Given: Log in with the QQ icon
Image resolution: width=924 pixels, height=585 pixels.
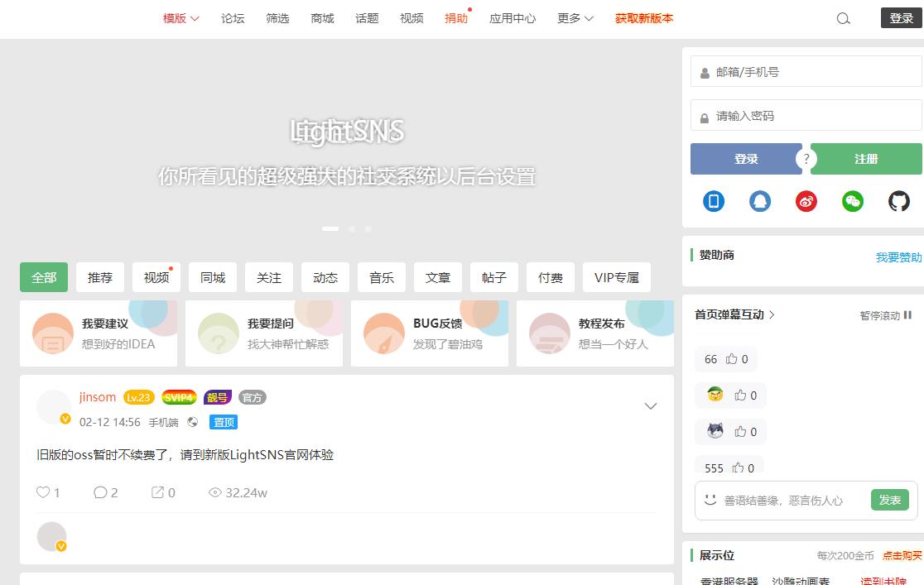Looking at the screenshot, I should (x=759, y=200).
